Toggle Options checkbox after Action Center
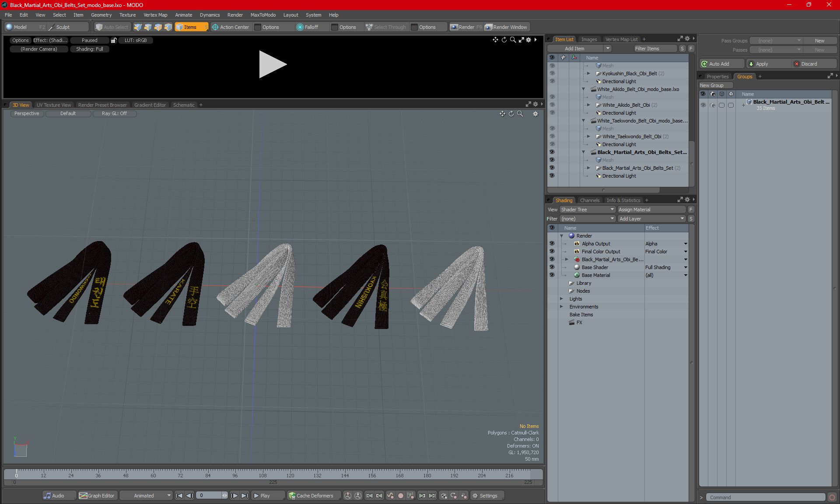Image resolution: width=840 pixels, height=504 pixels. click(258, 27)
